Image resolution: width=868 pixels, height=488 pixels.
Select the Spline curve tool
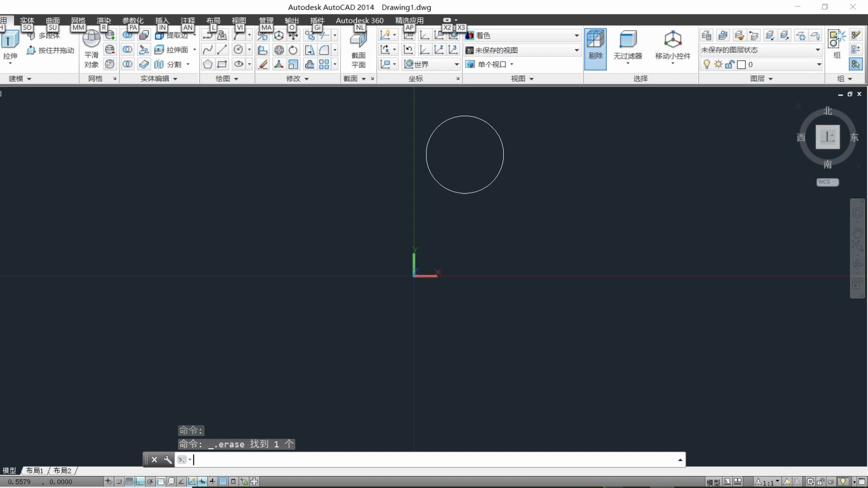pos(208,50)
